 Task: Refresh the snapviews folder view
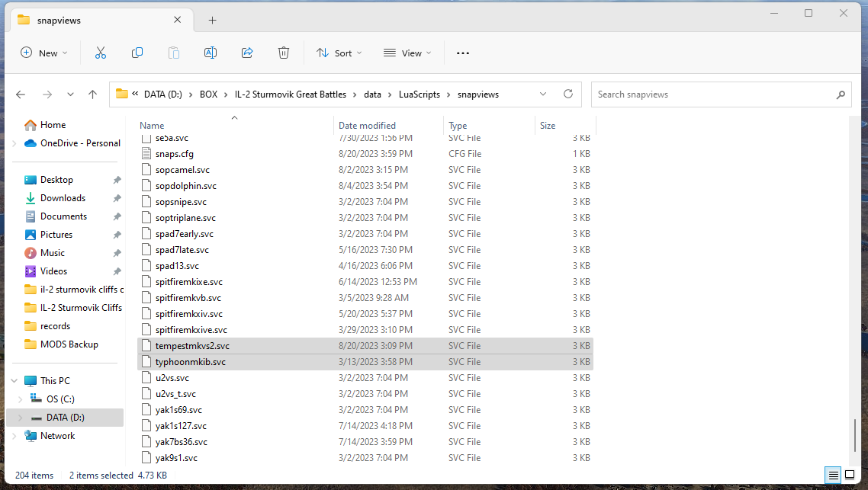pyautogui.click(x=568, y=94)
